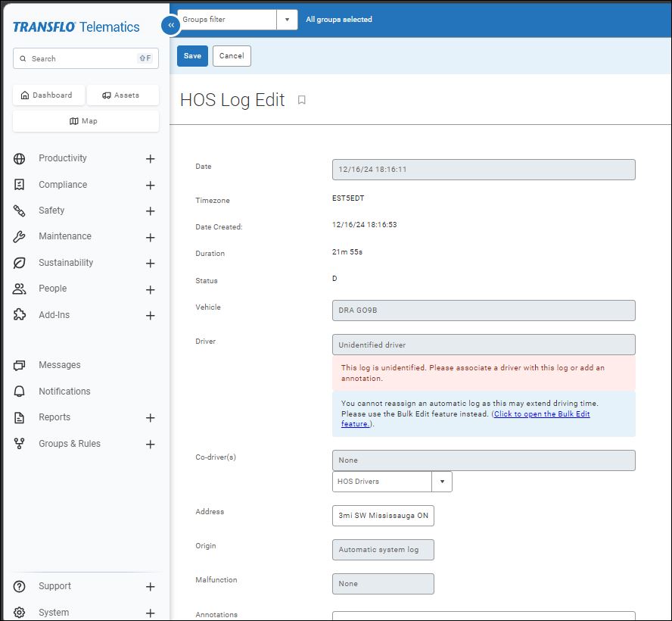Expand Groups & Rules plus sign
Screen dimensions: 672x621
pos(150,445)
